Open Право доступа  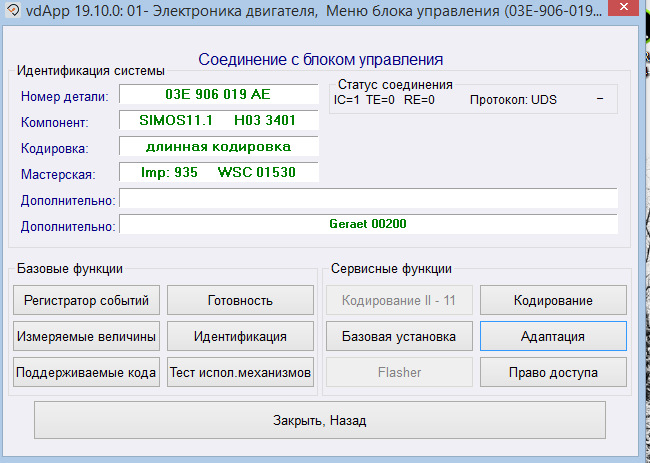pyautogui.click(x=553, y=372)
